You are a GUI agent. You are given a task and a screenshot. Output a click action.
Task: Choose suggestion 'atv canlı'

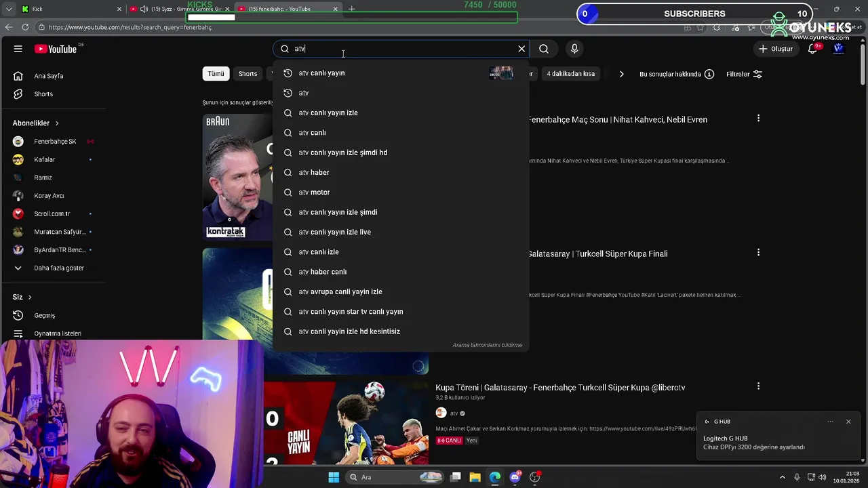coord(400,133)
